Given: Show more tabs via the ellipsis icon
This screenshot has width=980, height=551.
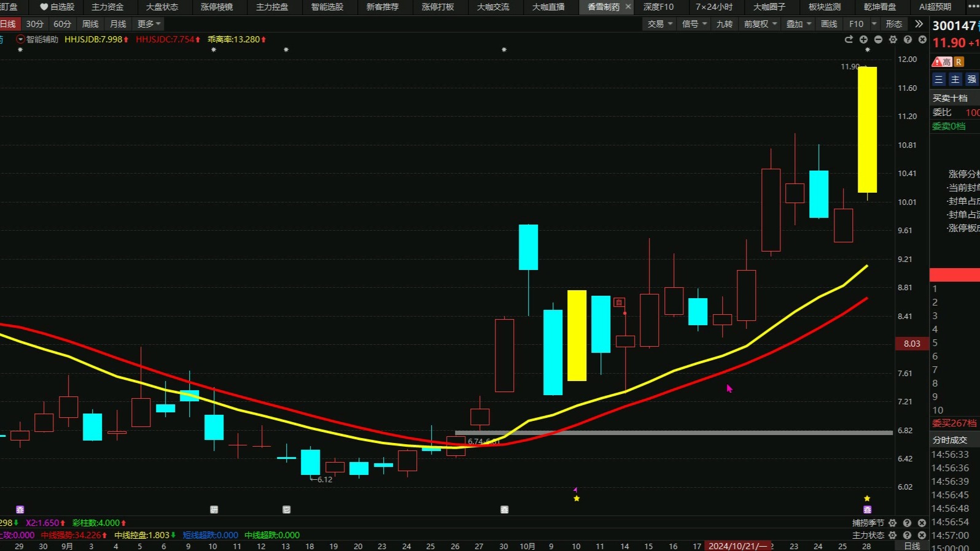Looking at the screenshot, I should [973, 7].
